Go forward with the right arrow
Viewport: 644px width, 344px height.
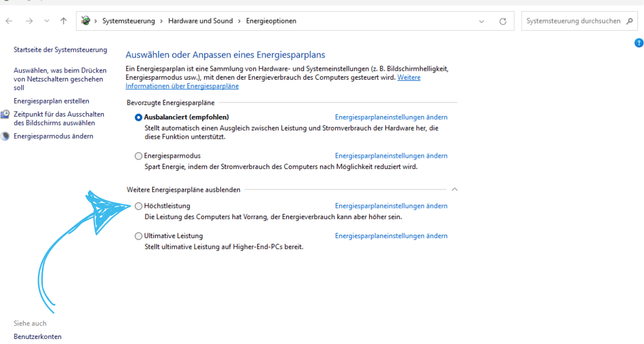click(x=29, y=21)
